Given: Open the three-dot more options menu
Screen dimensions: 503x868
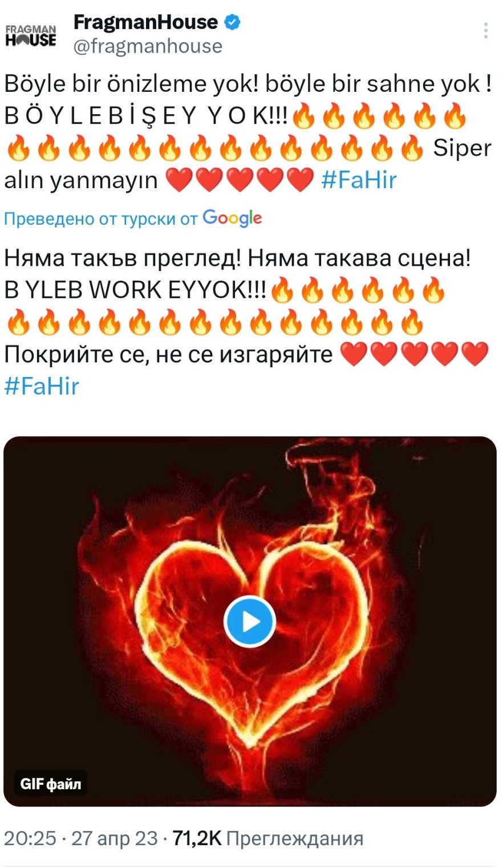Looking at the screenshot, I should pyautogui.click(x=485, y=31).
